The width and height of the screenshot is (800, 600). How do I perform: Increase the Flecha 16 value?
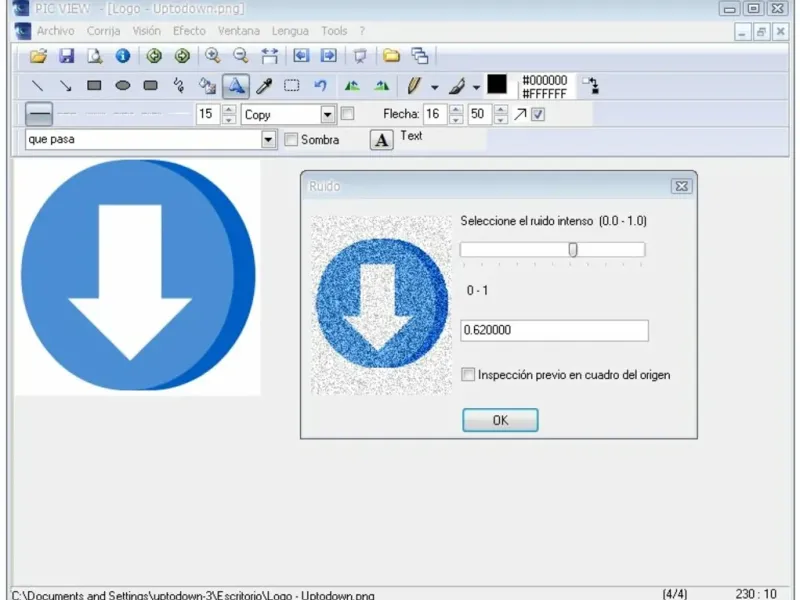click(456, 109)
